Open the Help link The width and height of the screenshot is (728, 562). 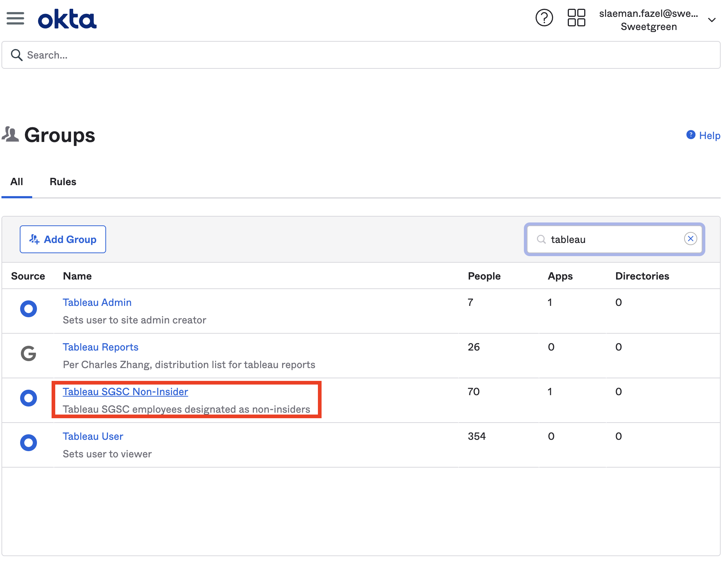tap(709, 135)
